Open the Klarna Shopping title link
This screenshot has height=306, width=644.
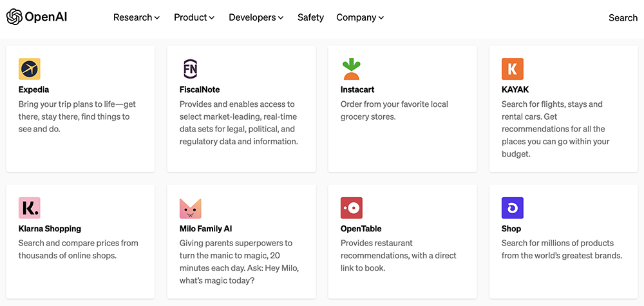[50, 229]
